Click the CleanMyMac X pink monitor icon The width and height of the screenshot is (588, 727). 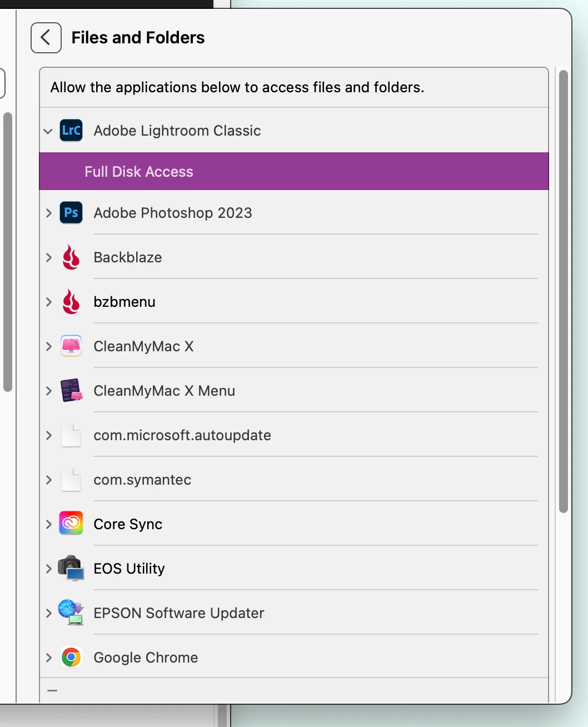tap(71, 346)
